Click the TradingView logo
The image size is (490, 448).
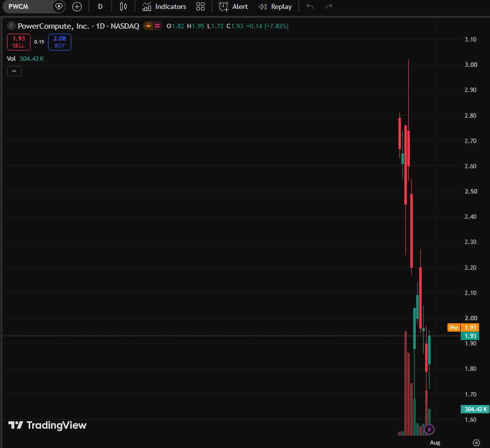point(47,425)
